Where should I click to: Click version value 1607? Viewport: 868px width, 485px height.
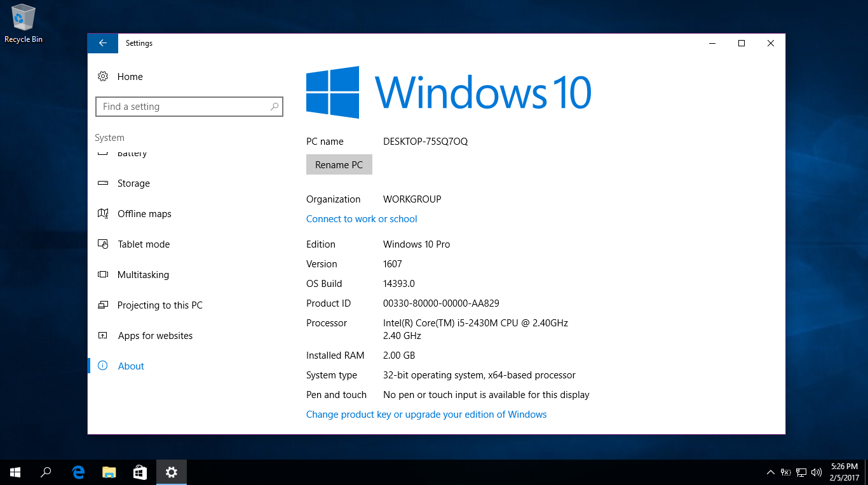point(393,264)
